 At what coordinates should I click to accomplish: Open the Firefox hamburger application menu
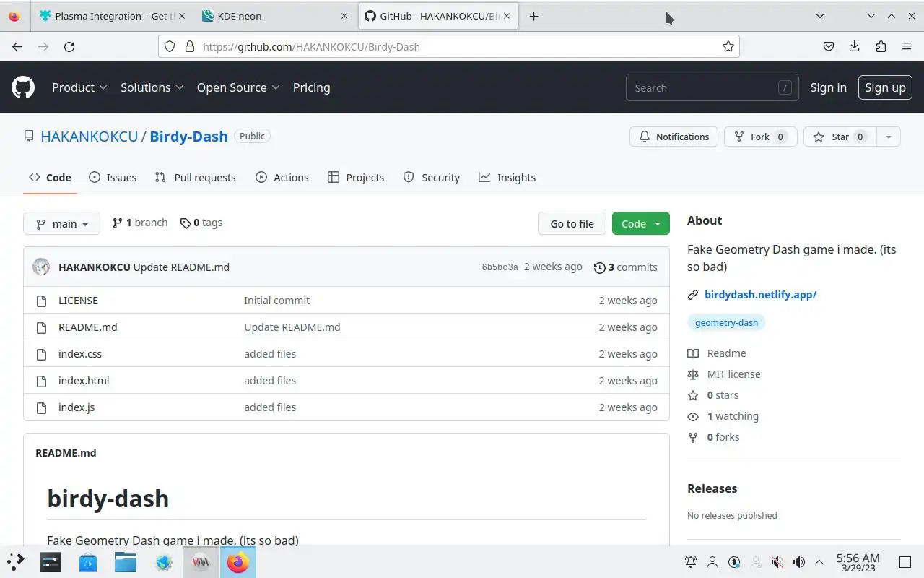tap(907, 46)
